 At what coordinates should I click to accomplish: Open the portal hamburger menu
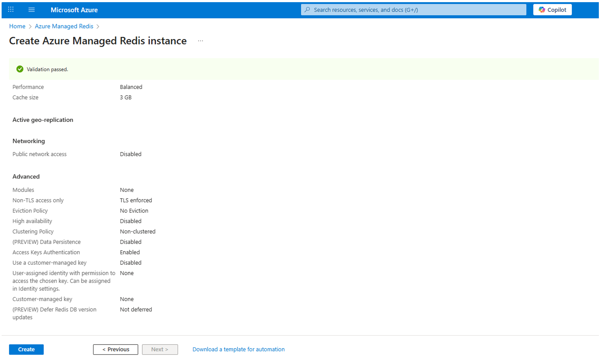[x=31, y=10]
